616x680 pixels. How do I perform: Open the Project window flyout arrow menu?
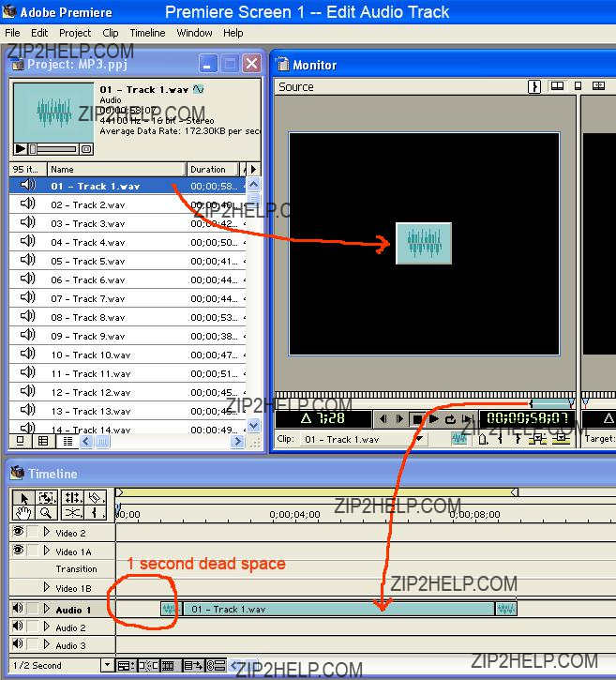(253, 169)
